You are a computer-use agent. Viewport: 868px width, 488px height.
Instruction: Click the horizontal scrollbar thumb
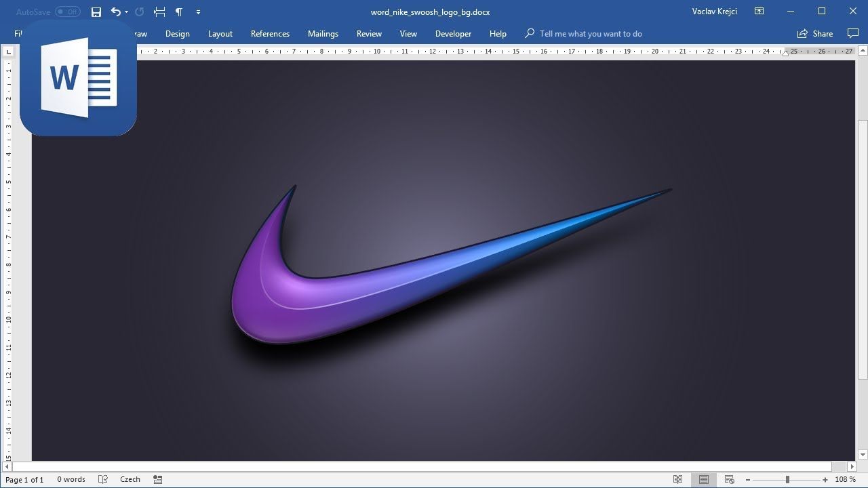tap(422, 466)
